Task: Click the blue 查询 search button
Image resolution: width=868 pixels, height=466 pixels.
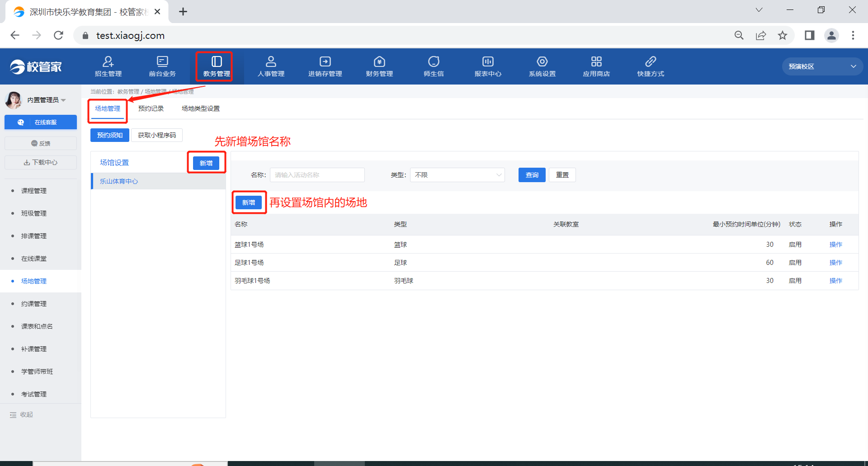Action: [x=532, y=175]
